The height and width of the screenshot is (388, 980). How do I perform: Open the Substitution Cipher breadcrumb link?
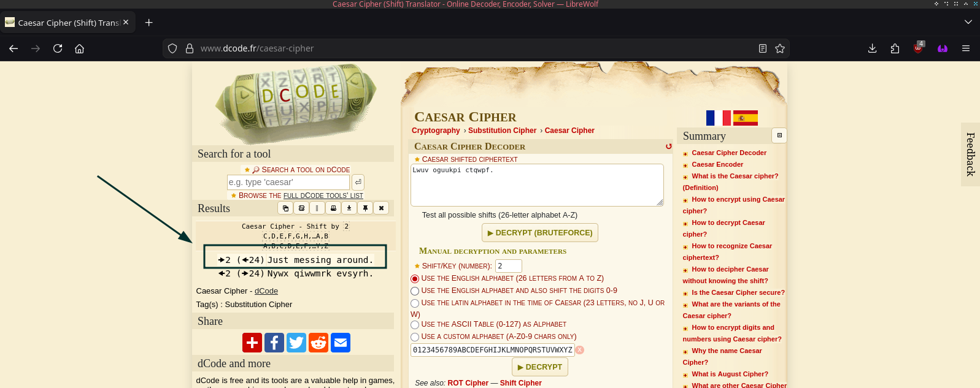pos(502,131)
